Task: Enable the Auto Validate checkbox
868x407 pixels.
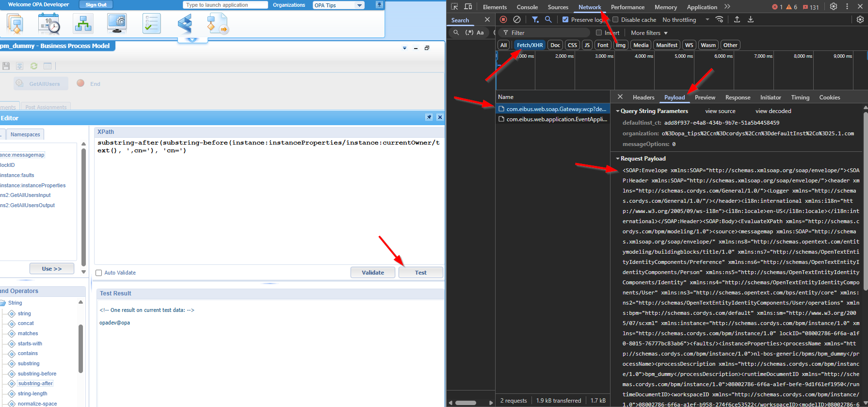Action: tap(99, 273)
